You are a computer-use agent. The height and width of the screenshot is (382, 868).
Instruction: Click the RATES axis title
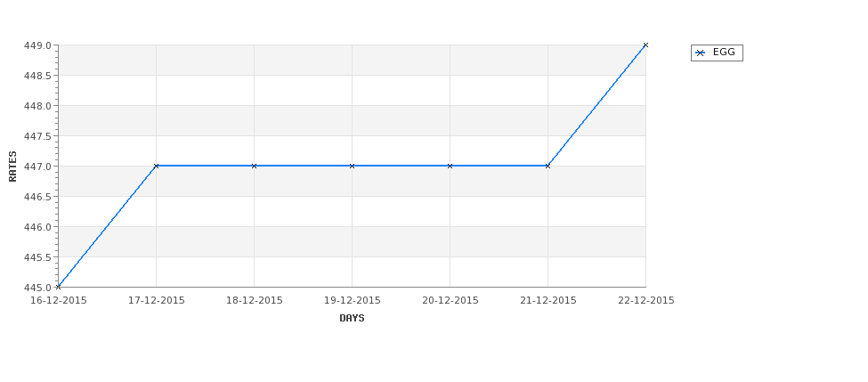pyautogui.click(x=12, y=167)
